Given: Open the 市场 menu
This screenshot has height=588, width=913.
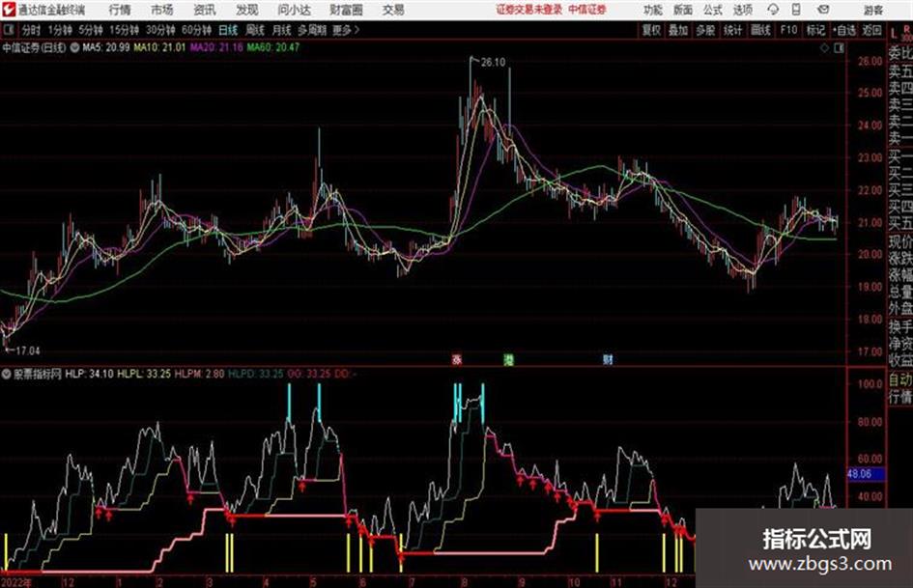Looking at the screenshot, I should click(x=162, y=10).
